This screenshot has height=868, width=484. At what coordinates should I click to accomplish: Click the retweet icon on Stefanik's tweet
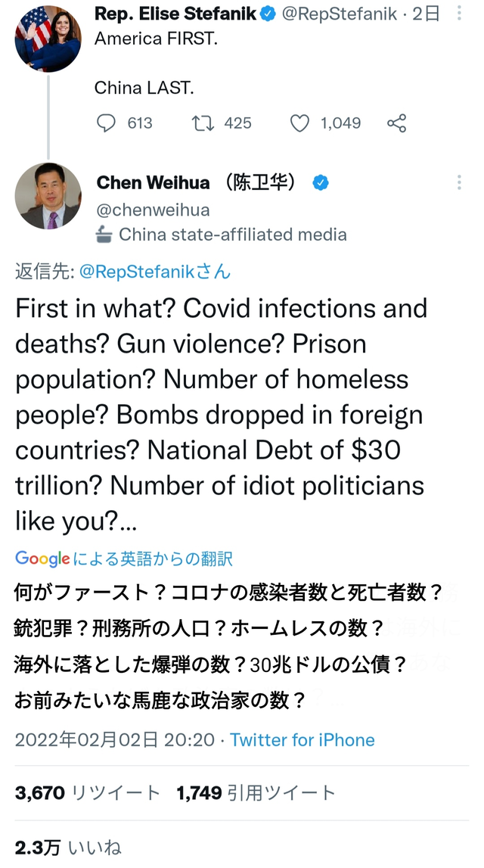(x=203, y=123)
